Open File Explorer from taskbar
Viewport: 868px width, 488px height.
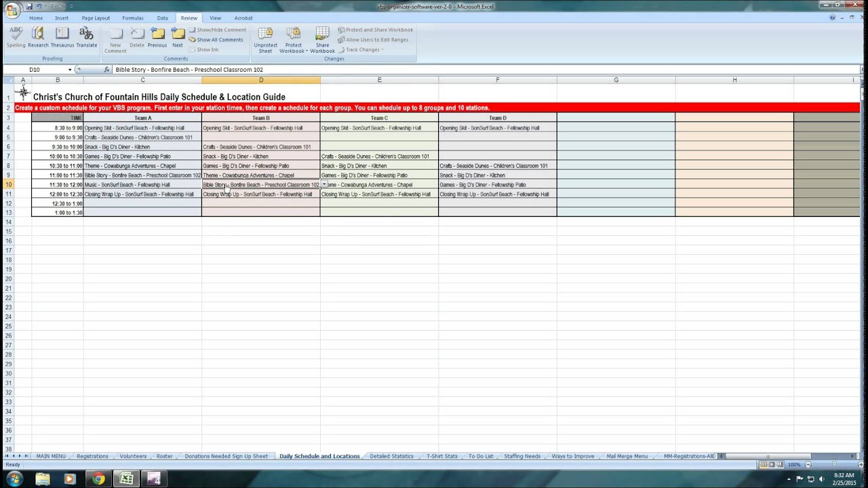click(x=43, y=479)
